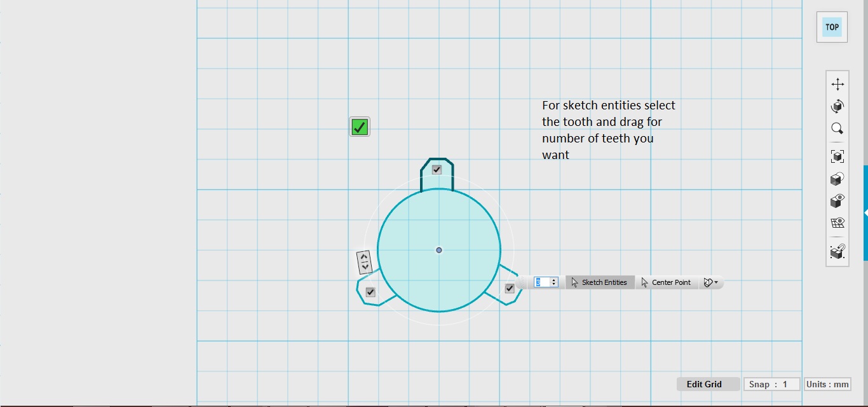
Task: Click the hidden grid visibility icon
Action: click(x=837, y=223)
